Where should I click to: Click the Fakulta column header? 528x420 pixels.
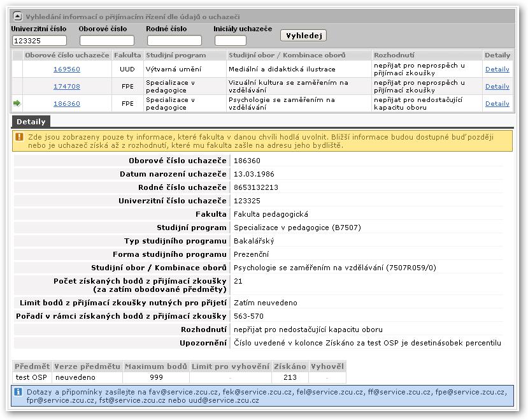127,55
